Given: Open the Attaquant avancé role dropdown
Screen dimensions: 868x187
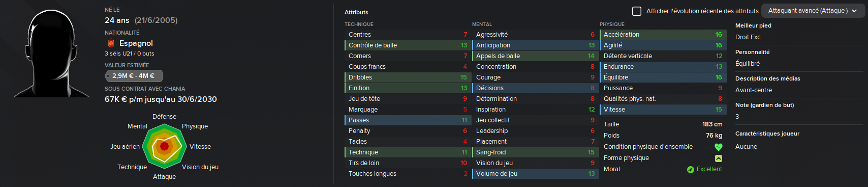Looking at the screenshot, I should [813, 11].
